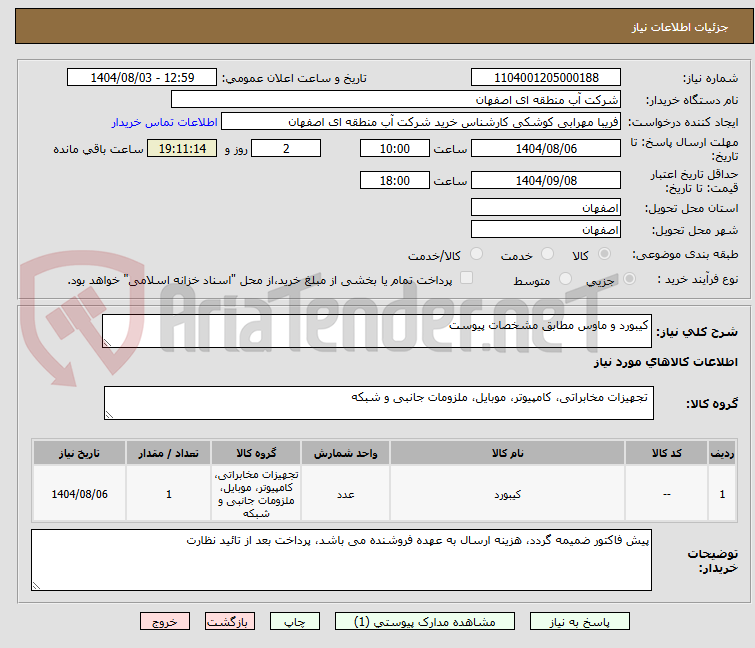Click the بازگشت back button
755x648 pixels.
pos(229,621)
